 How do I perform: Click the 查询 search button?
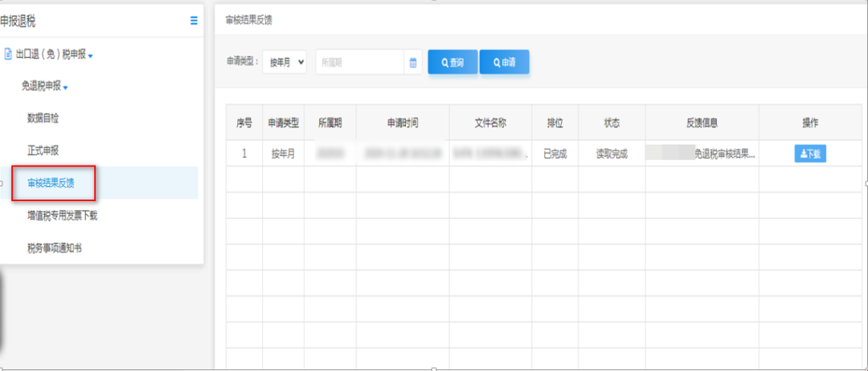tap(452, 62)
